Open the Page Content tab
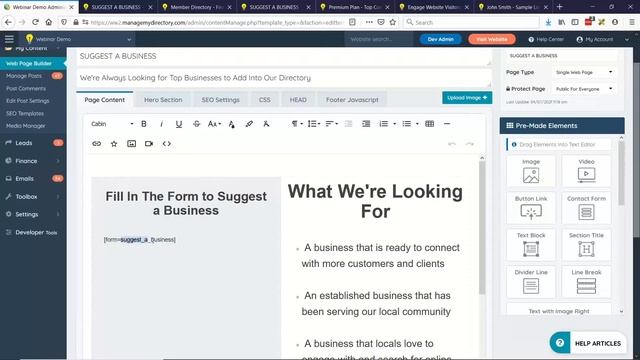The width and height of the screenshot is (640, 360). pos(104,100)
